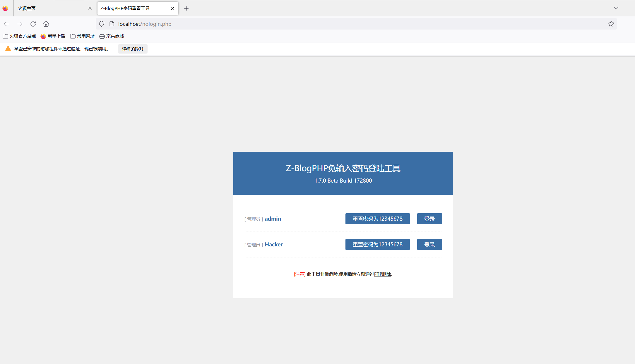Expand the list all tabs chevron
Screen dimensions: 635x364
616,8
